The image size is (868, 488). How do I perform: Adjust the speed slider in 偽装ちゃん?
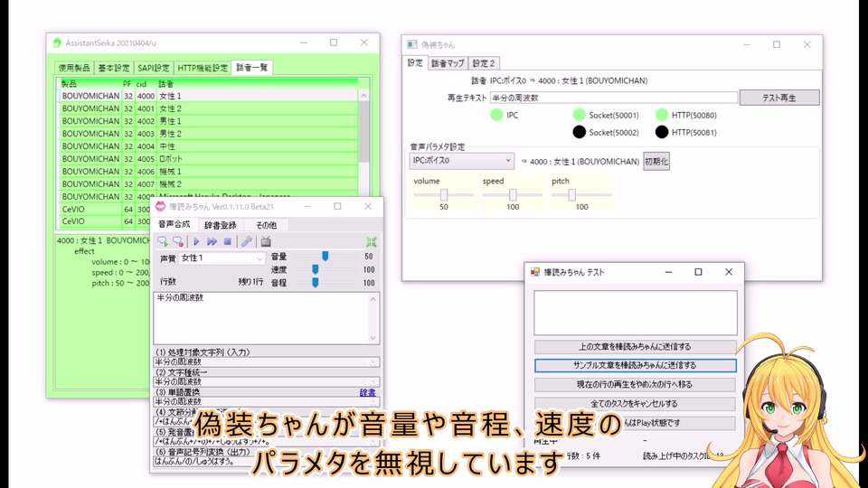coord(513,195)
